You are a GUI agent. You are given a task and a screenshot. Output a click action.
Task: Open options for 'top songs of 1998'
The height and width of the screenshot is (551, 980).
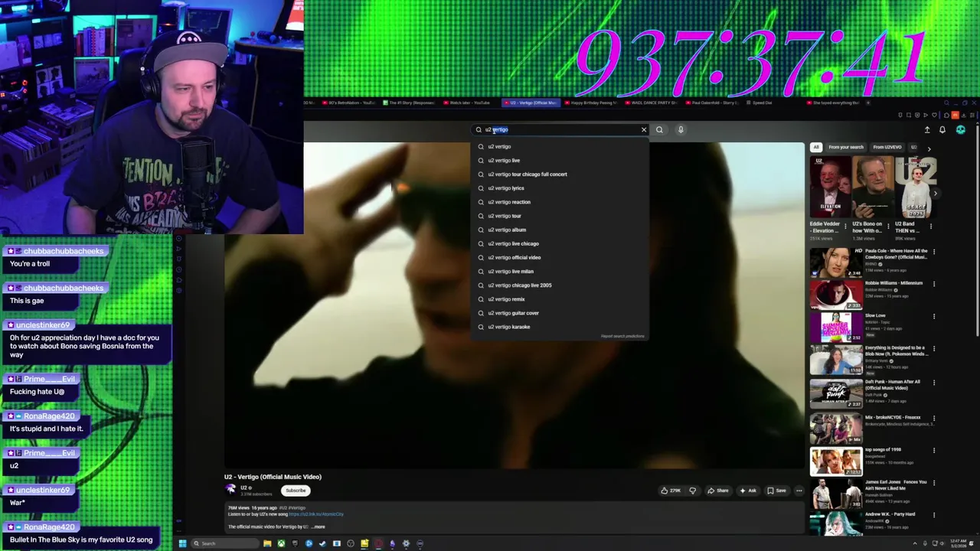934,450
